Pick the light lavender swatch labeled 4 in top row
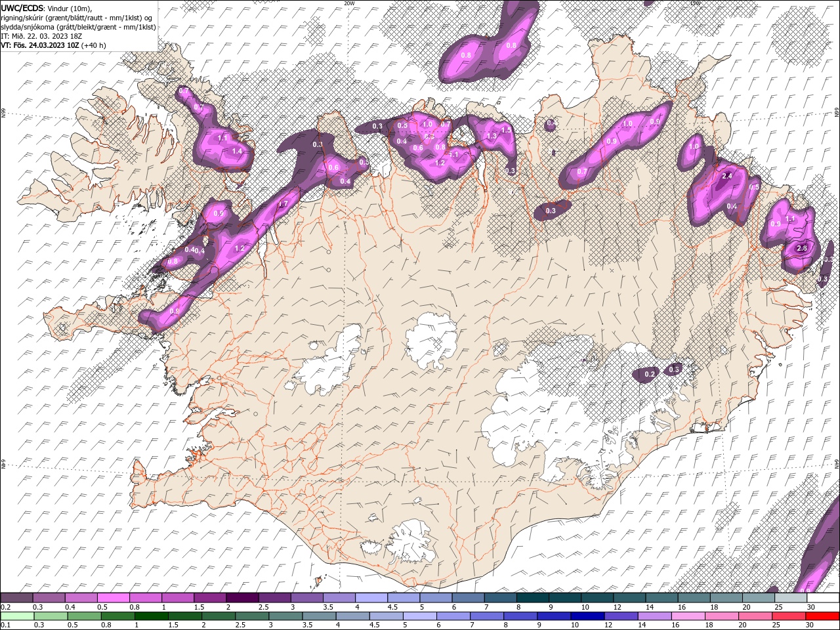 [x=371, y=598]
